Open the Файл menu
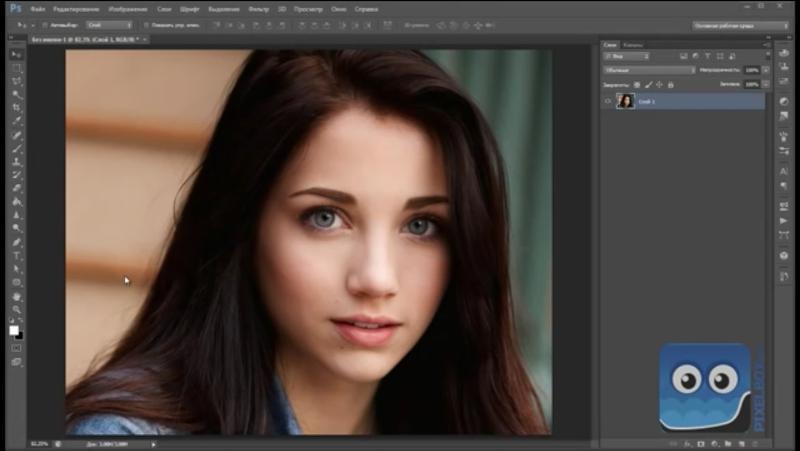Viewport: 800px width, 451px height. (x=37, y=8)
